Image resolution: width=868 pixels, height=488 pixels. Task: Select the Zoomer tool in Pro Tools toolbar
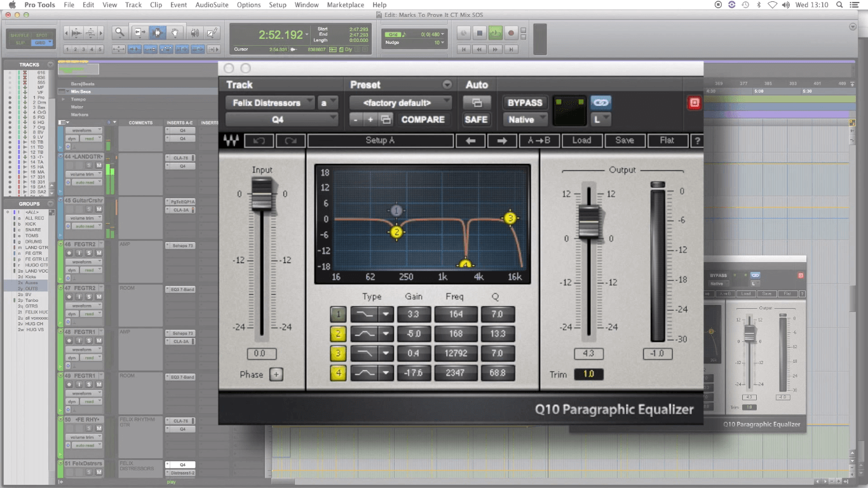pyautogui.click(x=119, y=32)
